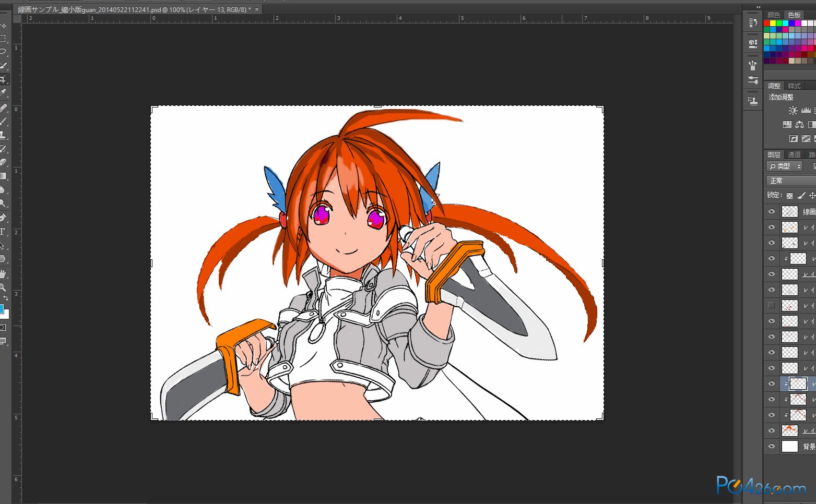Select the Healing Brush tool
This screenshot has width=816, height=504.
3,108
